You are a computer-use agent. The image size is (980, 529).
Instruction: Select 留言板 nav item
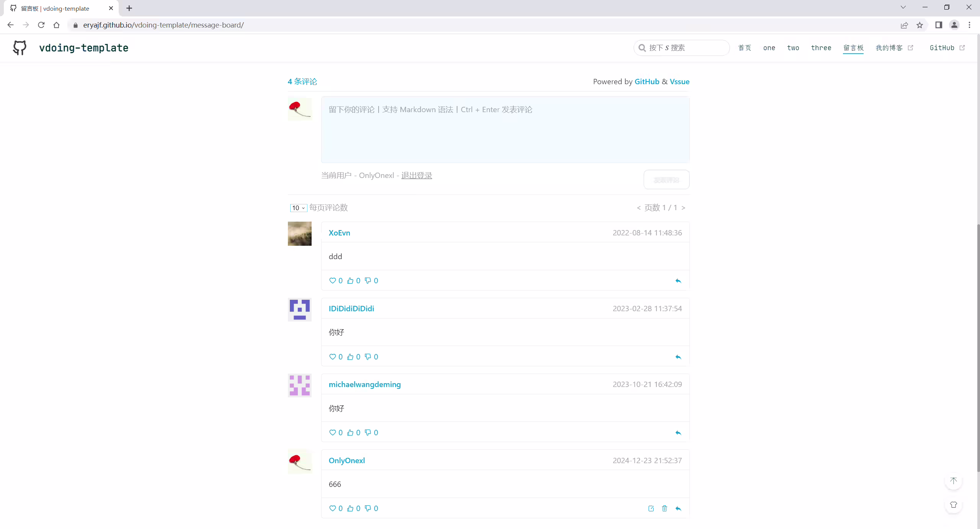[853, 48]
